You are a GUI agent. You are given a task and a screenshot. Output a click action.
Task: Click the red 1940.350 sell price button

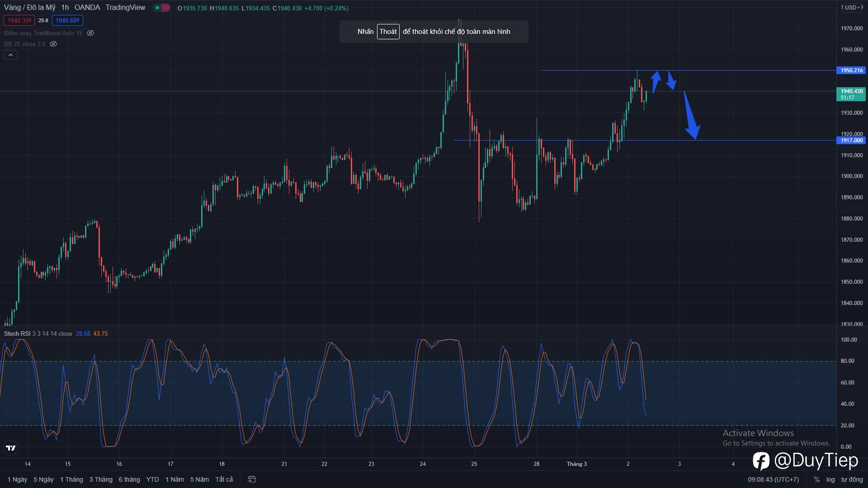[19, 20]
